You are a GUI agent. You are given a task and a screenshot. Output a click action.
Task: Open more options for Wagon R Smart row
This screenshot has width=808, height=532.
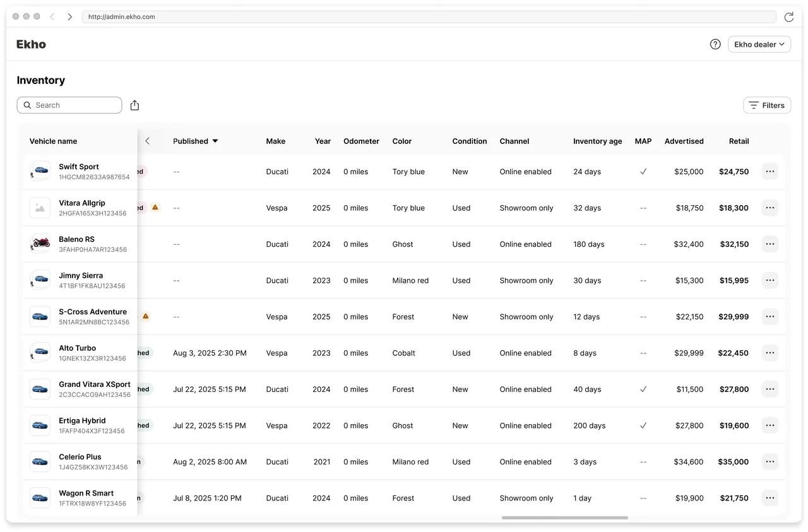(x=769, y=498)
